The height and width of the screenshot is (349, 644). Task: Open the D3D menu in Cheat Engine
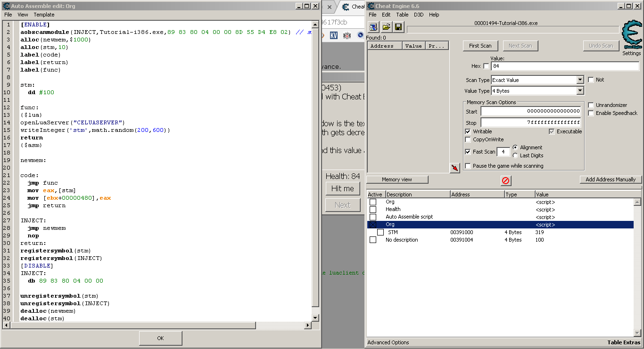(419, 15)
